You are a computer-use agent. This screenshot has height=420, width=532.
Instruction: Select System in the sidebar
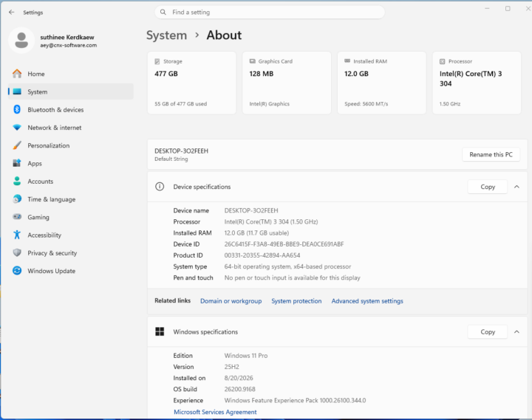pos(71,92)
